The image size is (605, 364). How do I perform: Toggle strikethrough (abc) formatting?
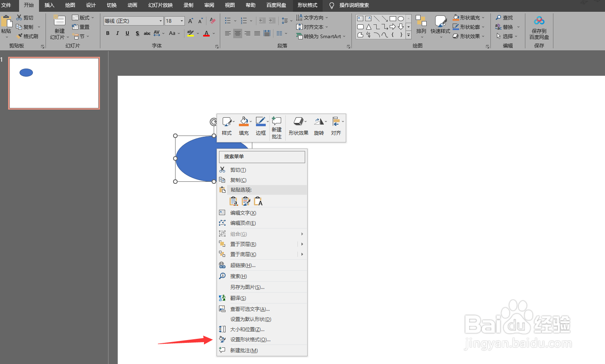147,33
